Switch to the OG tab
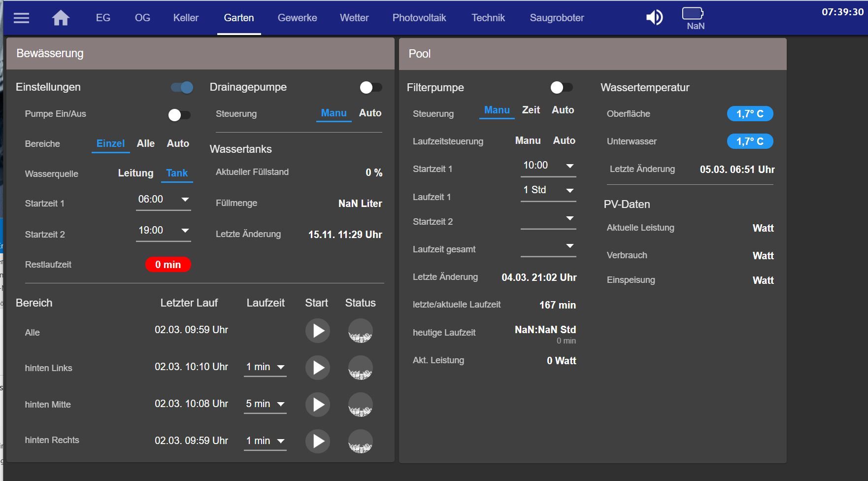The width and height of the screenshot is (868, 481). pos(142,18)
